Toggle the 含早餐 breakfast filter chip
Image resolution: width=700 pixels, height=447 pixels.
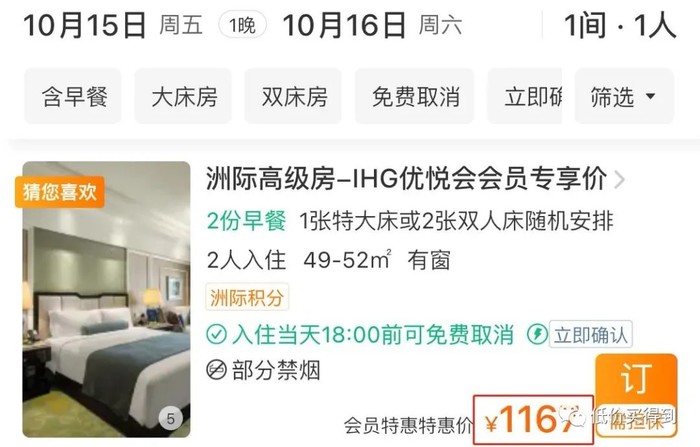(x=73, y=96)
